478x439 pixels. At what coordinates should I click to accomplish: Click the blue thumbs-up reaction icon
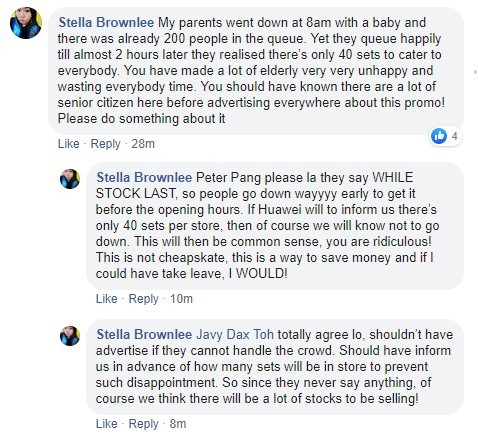[439, 136]
